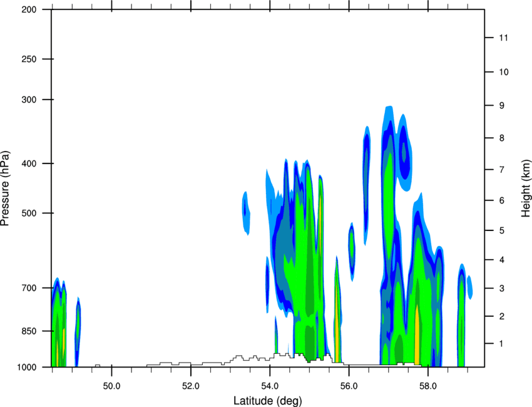532x407 pixels.
Task: Click the 700 pressure tick label
Action: tap(29, 288)
